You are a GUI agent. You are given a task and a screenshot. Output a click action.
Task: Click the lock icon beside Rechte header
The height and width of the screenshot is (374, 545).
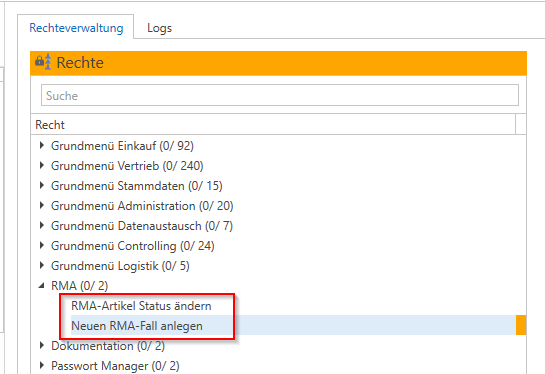43,62
